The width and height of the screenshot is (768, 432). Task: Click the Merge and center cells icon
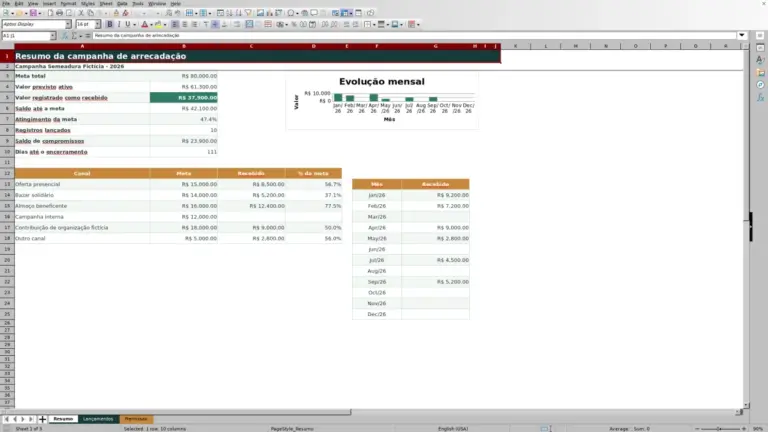(x=249, y=24)
